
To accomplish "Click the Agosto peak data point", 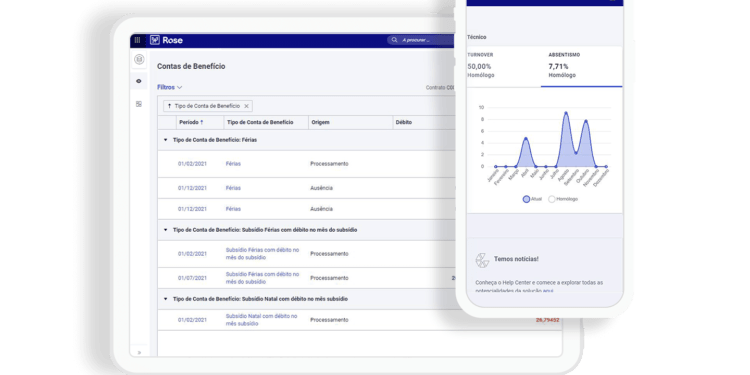I will (566, 113).
